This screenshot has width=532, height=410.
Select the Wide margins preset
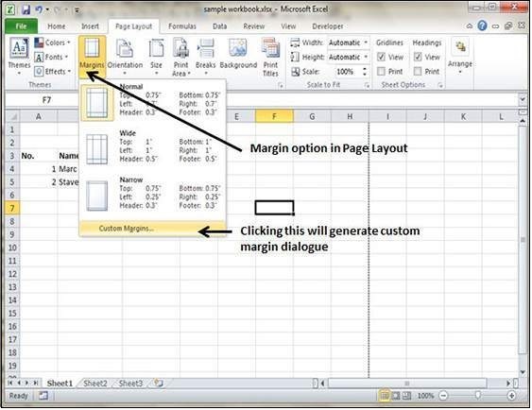tap(153, 148)
